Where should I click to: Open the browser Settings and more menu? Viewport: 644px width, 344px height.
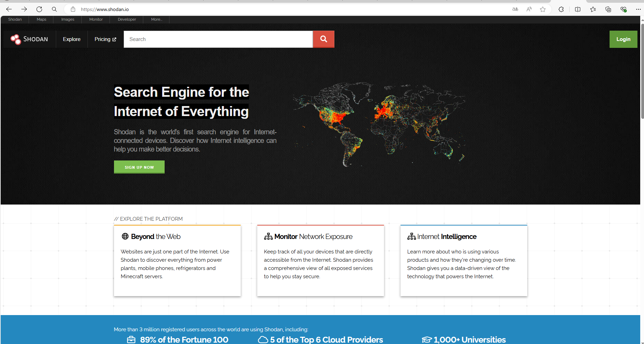coord(638,9)
